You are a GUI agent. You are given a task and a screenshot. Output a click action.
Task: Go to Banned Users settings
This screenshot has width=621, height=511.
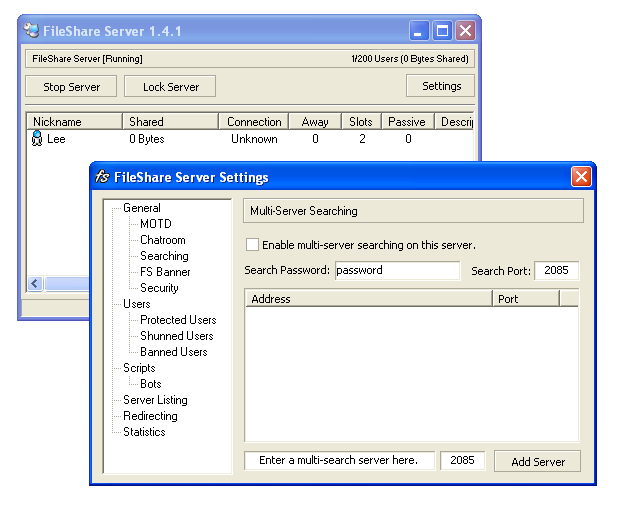coord(173,352)
